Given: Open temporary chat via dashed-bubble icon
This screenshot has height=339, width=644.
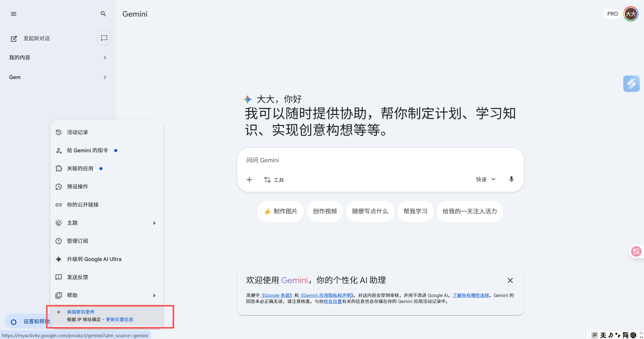Looking at the screenshot, I should 104,38.
